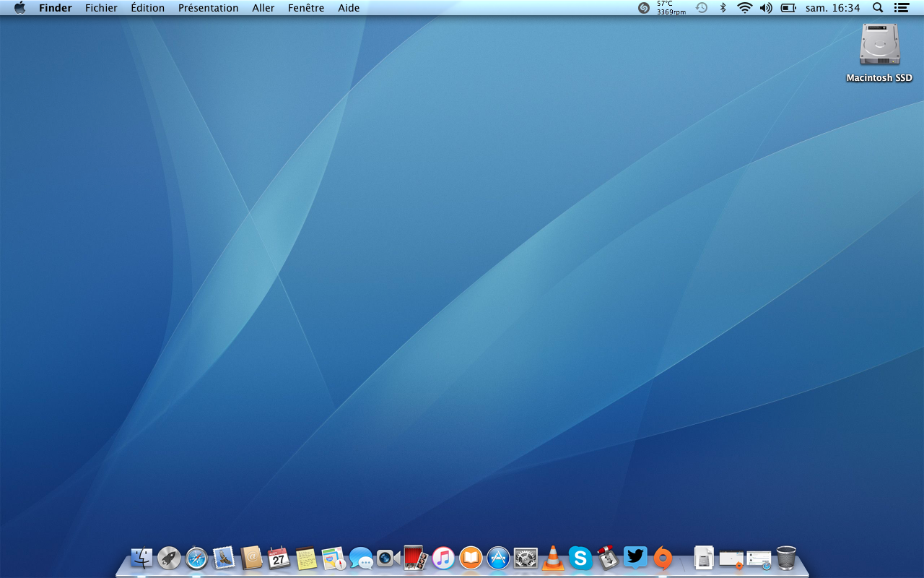Launch Safari compass icon

click(x=196, y=558)
